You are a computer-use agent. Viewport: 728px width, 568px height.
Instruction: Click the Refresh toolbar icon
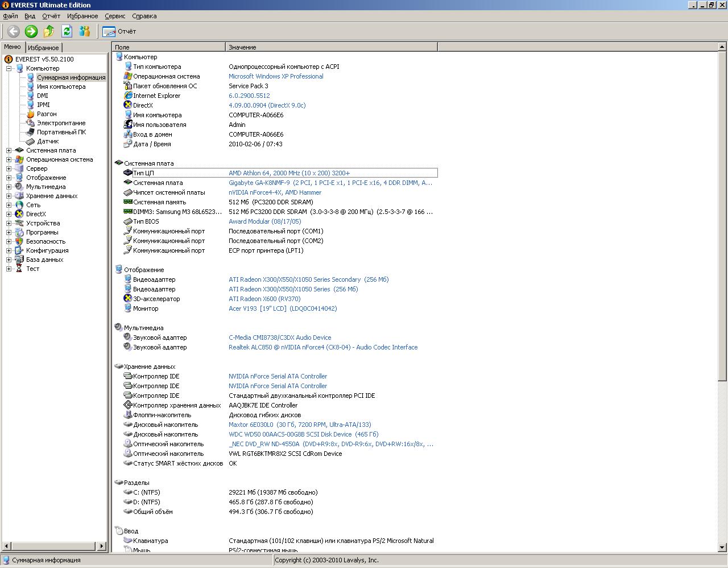tap(67, 31)
